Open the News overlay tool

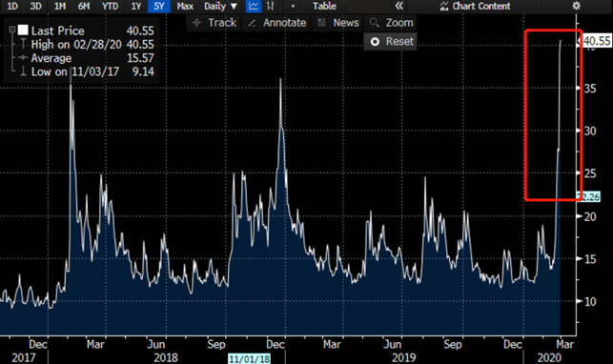338,23
